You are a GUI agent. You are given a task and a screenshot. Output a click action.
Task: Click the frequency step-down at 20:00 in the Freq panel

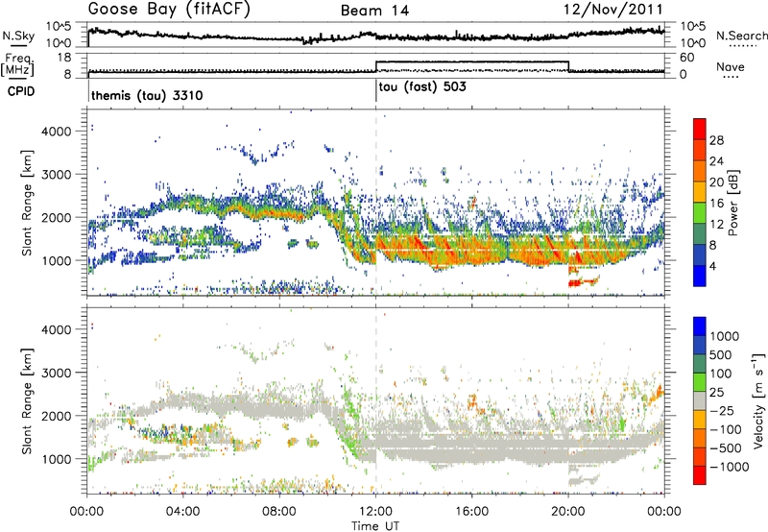click(x=568, y=66)
